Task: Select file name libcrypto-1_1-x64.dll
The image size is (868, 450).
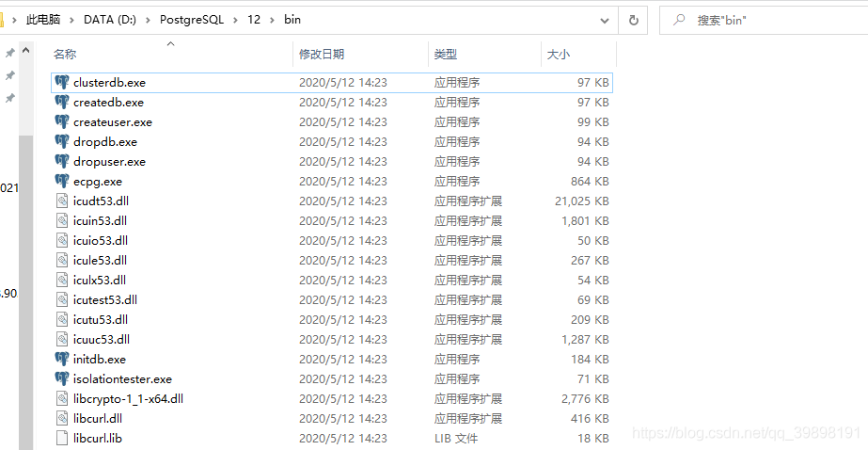Action: 128,398
